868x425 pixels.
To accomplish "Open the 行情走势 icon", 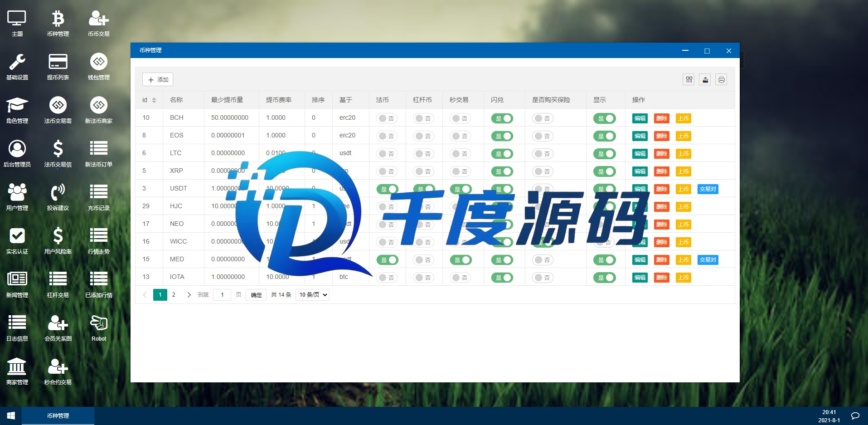I will coord(99,241).
